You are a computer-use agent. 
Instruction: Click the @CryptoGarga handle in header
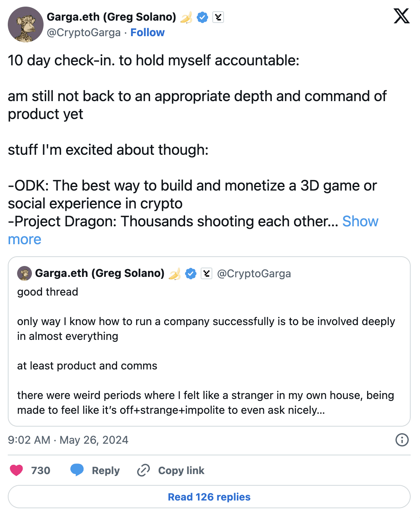coord(84,33)
